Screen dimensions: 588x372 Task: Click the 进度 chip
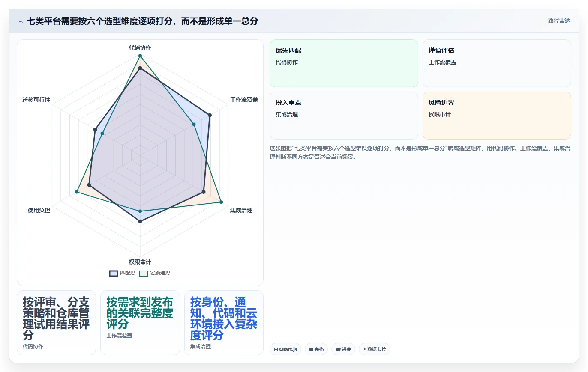(343, 349)
